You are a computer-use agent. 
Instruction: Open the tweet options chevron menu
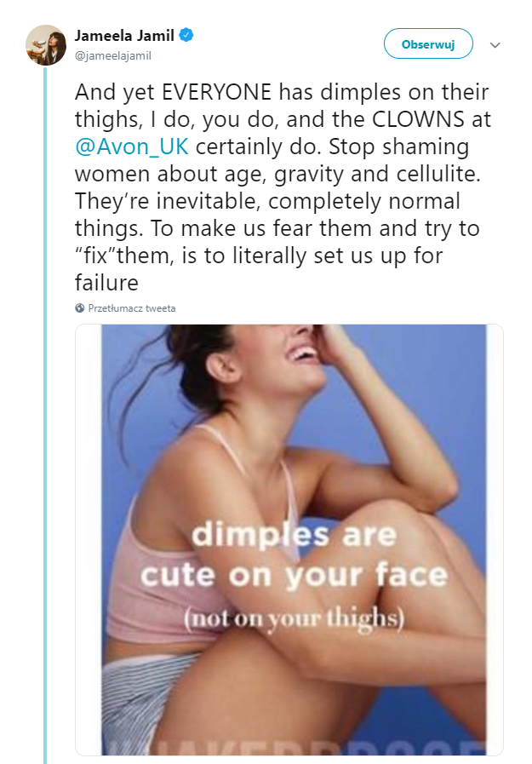coord(495,44)
